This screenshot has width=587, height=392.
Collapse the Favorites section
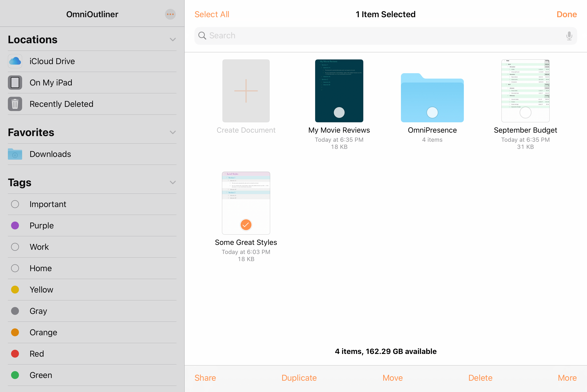pyautogui.click(x=173, y=132)
